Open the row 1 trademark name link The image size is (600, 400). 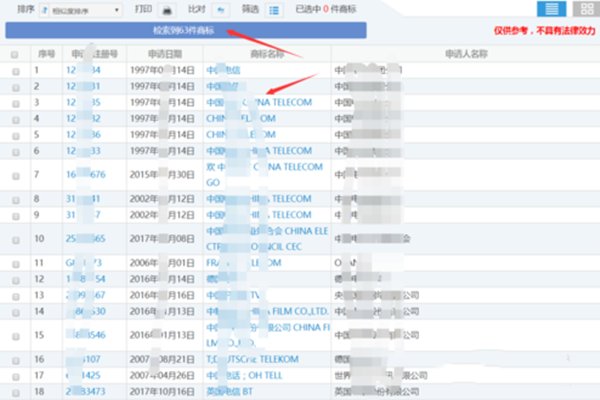coord(223,70)
